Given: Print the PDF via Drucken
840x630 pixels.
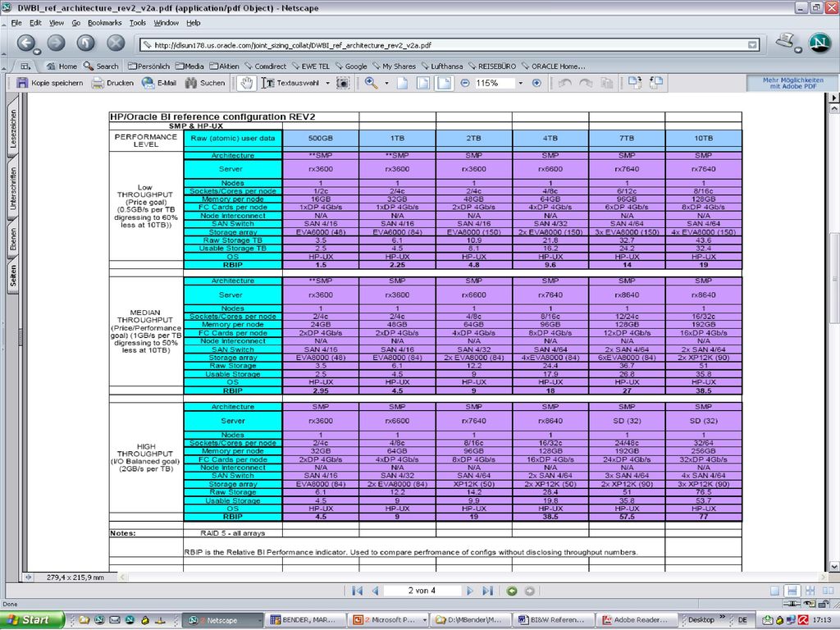Looking at the screenshot, I should tap(112, 83).
